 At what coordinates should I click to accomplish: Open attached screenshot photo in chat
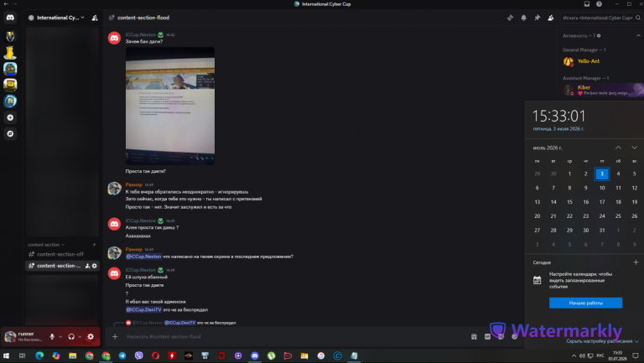pos(170,106)
